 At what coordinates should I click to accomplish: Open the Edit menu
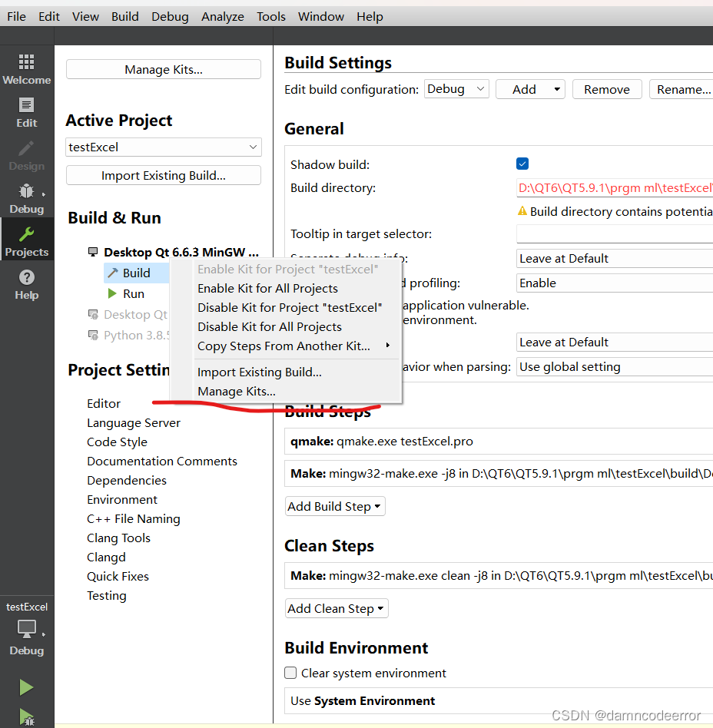tap(49, 17)
